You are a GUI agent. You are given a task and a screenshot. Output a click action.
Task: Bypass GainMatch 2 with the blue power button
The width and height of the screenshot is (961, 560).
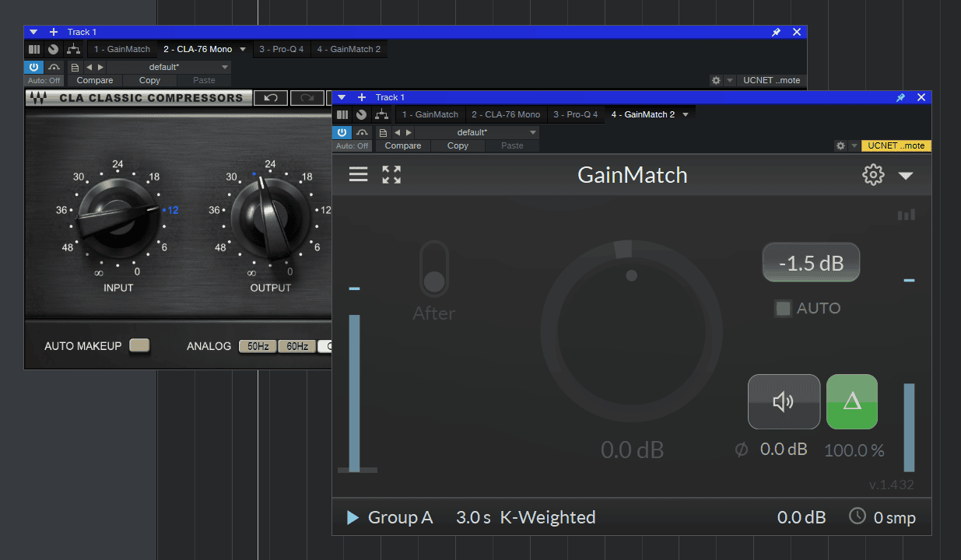[x=343, y=133]
